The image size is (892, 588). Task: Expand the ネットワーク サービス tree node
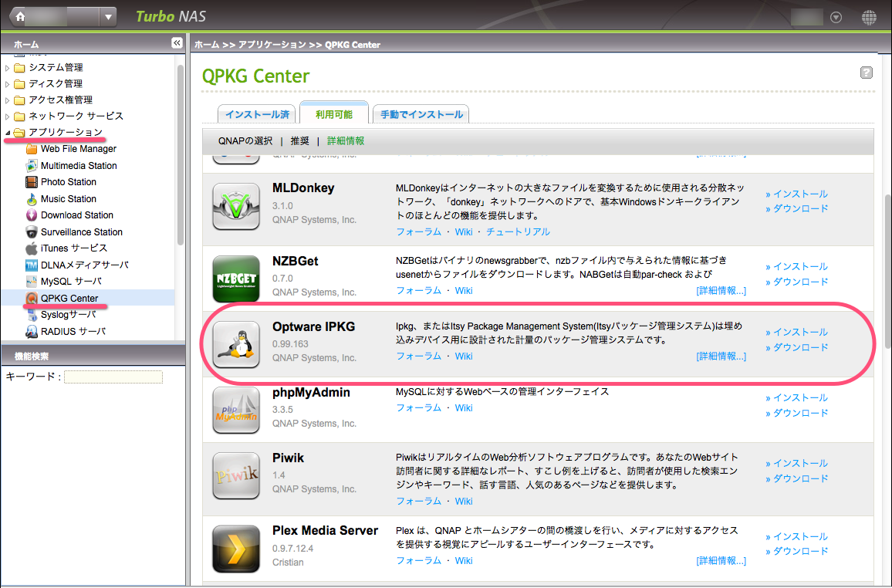(8, 117)
